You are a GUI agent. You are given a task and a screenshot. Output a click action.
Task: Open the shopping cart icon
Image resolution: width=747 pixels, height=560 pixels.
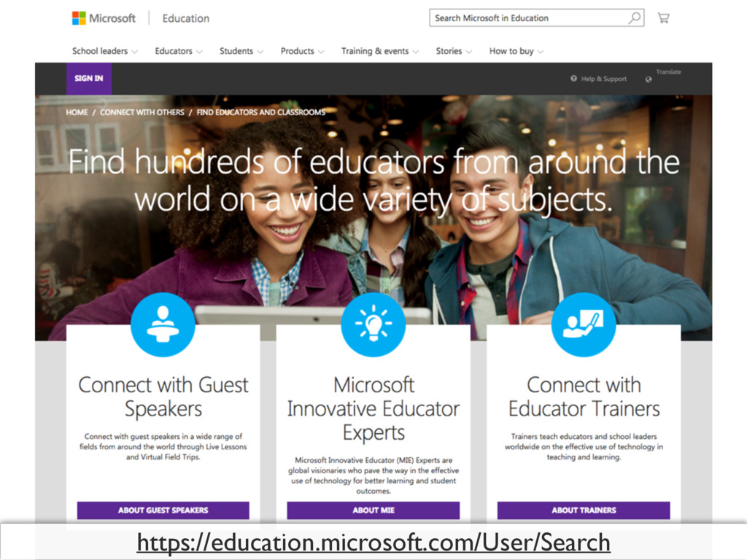663,18
